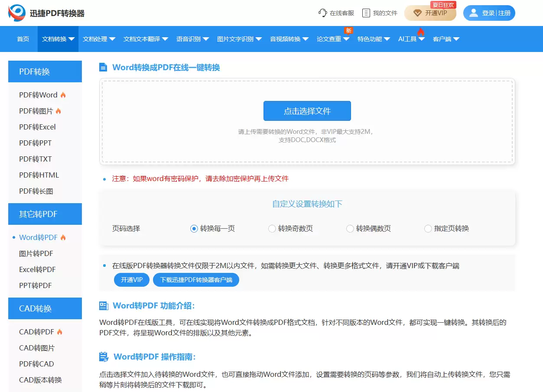Click 下载迅捷PDF转换器客户端 button
543x392 pixels.
196,279
